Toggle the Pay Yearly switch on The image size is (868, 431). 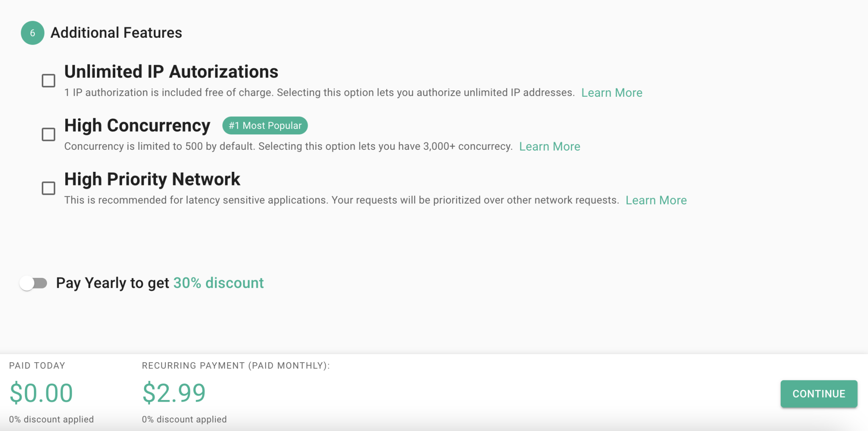click(x=33, y=283)
